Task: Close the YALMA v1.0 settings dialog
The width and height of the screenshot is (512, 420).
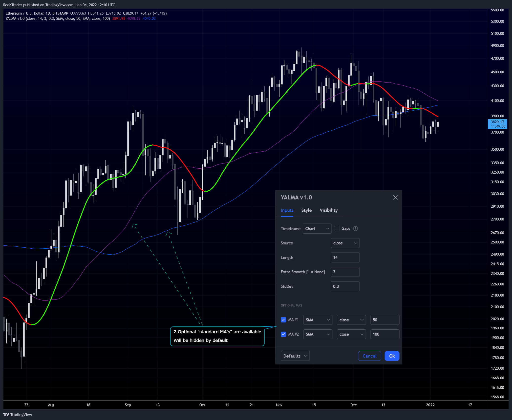Action: (x=395, y=197)
